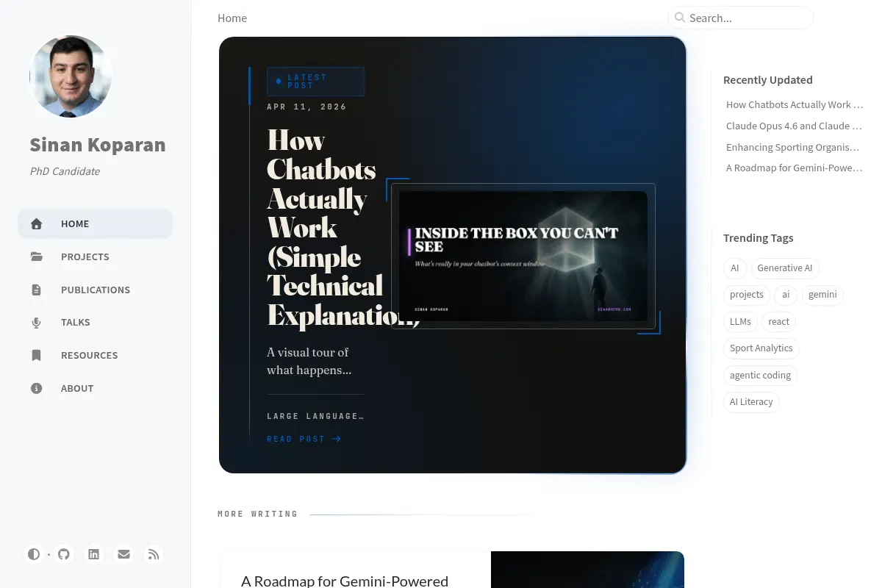
Task: Open the RSS feed icon
Action: [153, 554]
